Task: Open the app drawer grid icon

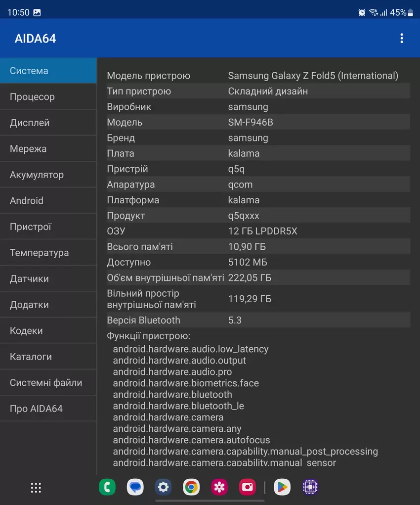Action: [x=36, y=488]
